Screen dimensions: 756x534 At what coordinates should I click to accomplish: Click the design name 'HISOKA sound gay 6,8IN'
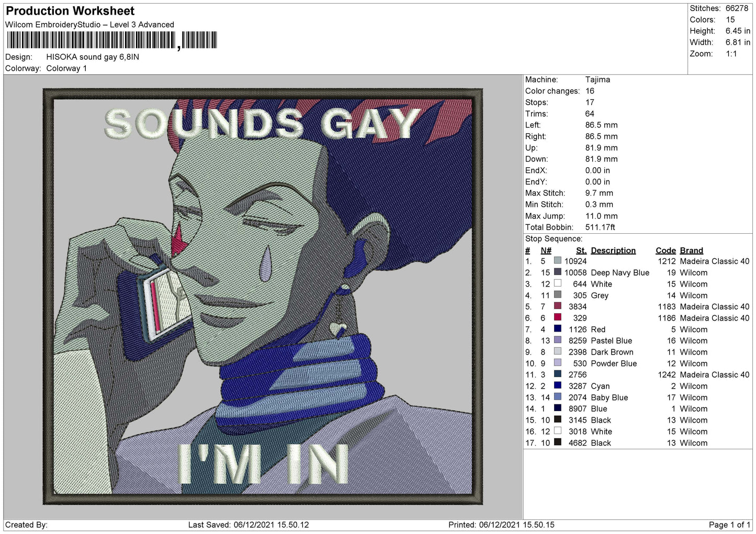click(93, 57)
